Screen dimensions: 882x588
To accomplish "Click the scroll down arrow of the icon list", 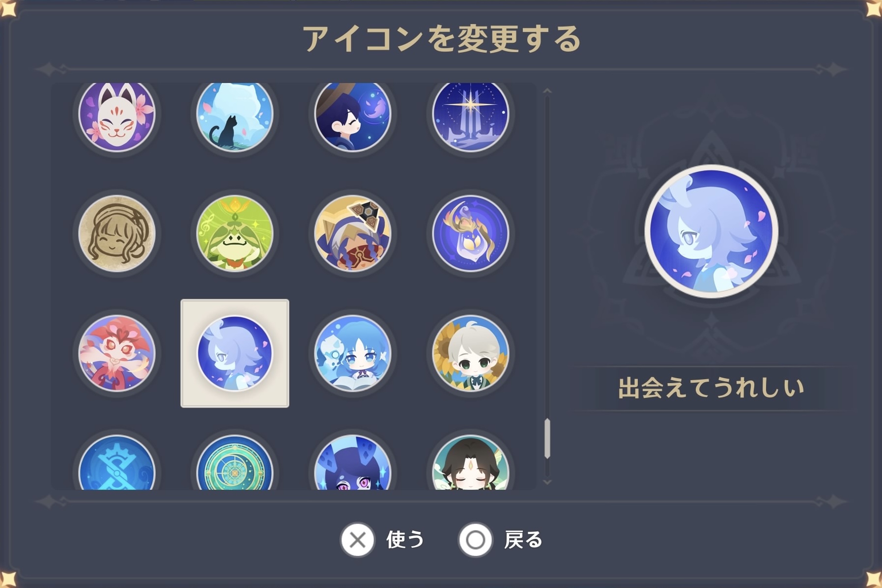I will [x=547, y=482].
